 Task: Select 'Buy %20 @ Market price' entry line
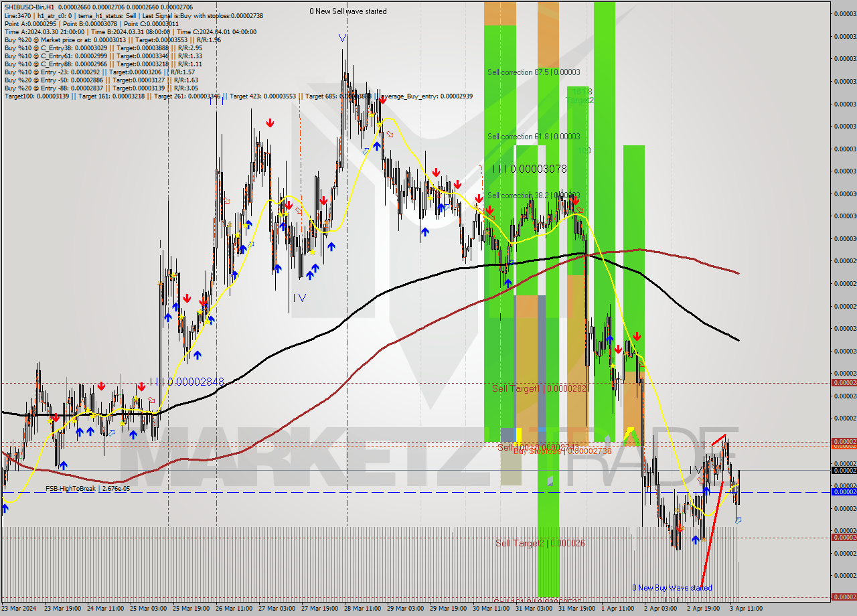point(112,40)
